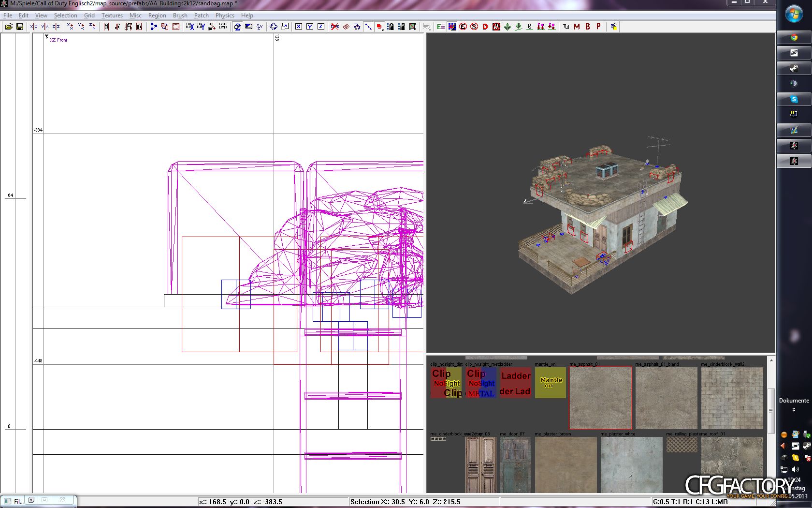The height and width of the screenshot is (508, 812).
Task: Expand the Region dropdown menu
Action: [x=157, y=15]
